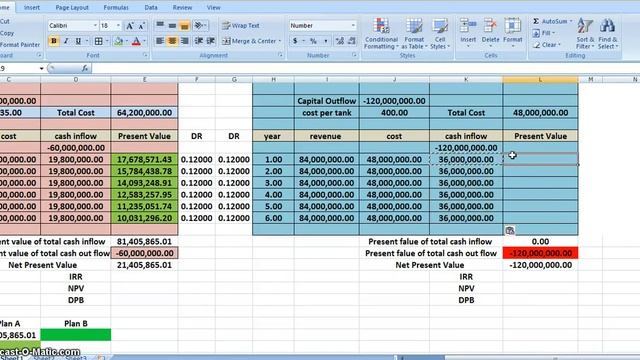Toggle top vertical alignment
Screen dimensions: 640x360
(160, 26)
